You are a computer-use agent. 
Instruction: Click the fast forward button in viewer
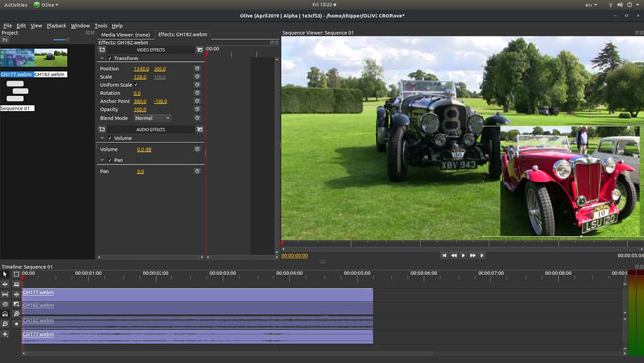pyautogui.click(x=473, y=255)
